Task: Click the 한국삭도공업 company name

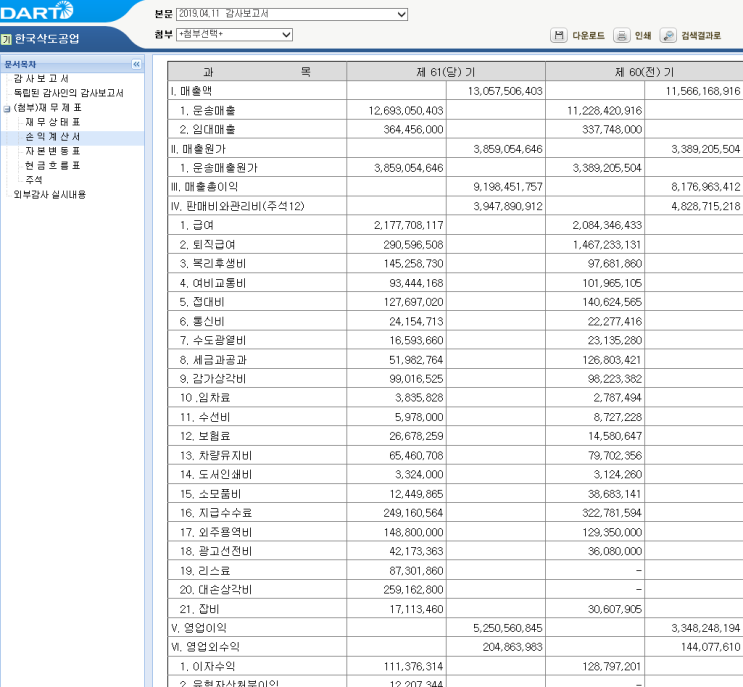Action: (x=47, y=38)
